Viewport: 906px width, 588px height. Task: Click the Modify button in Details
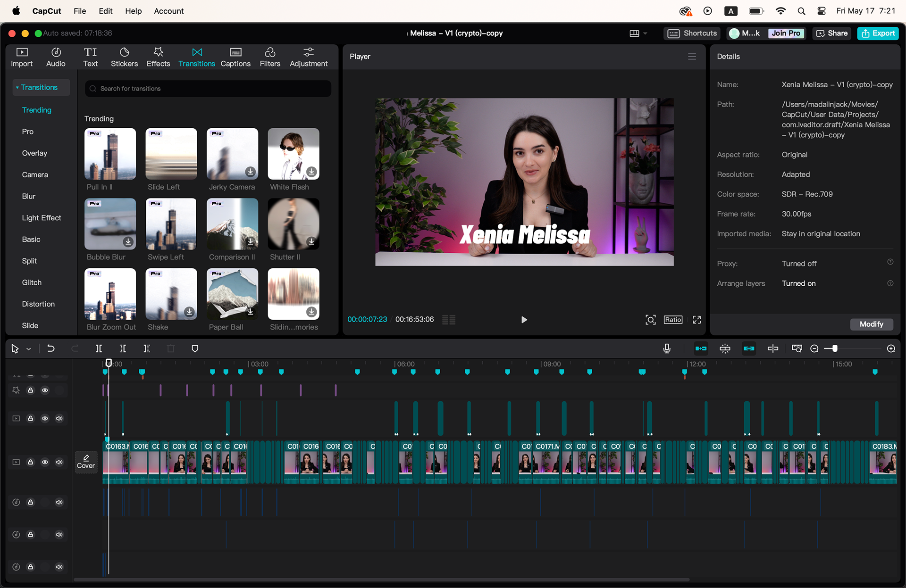click(871, 324)
